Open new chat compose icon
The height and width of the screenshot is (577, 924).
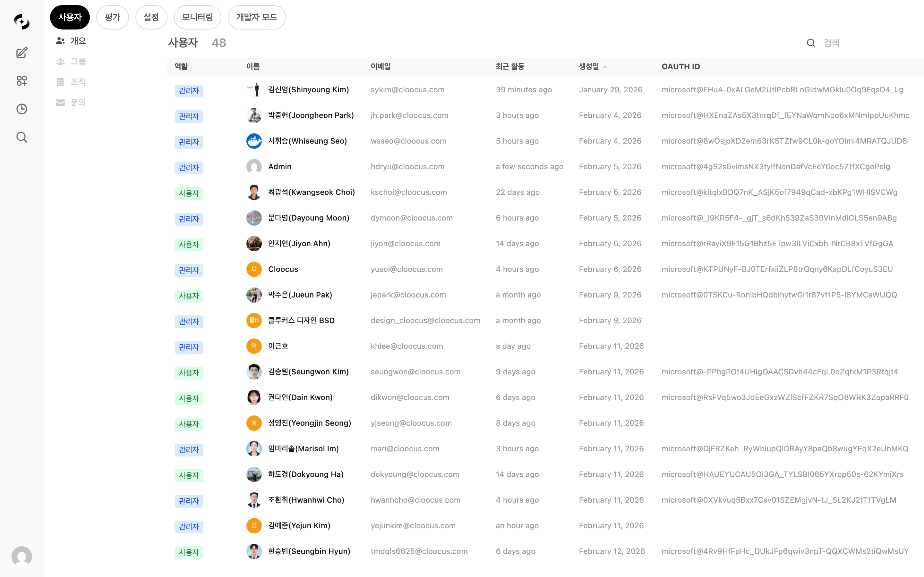22,53
